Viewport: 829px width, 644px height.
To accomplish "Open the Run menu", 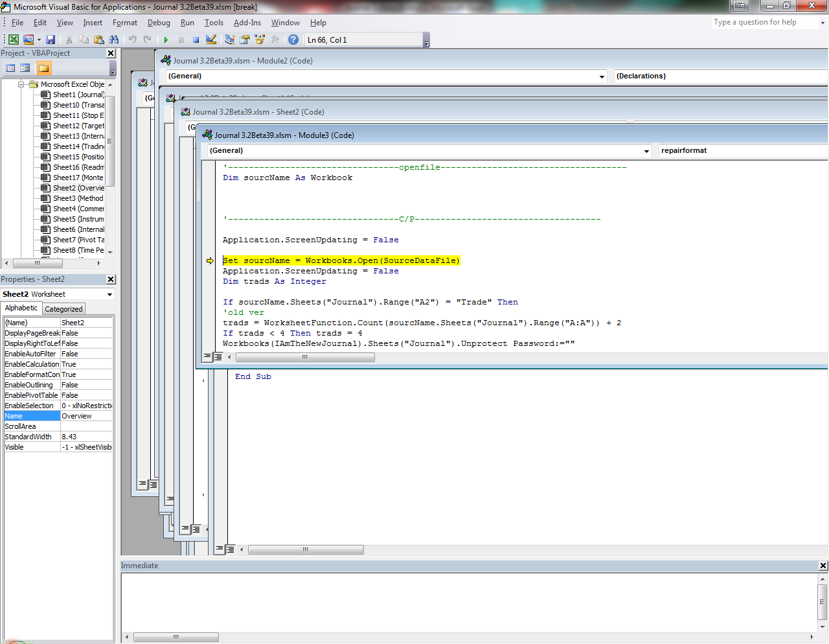I will point(187,23).
